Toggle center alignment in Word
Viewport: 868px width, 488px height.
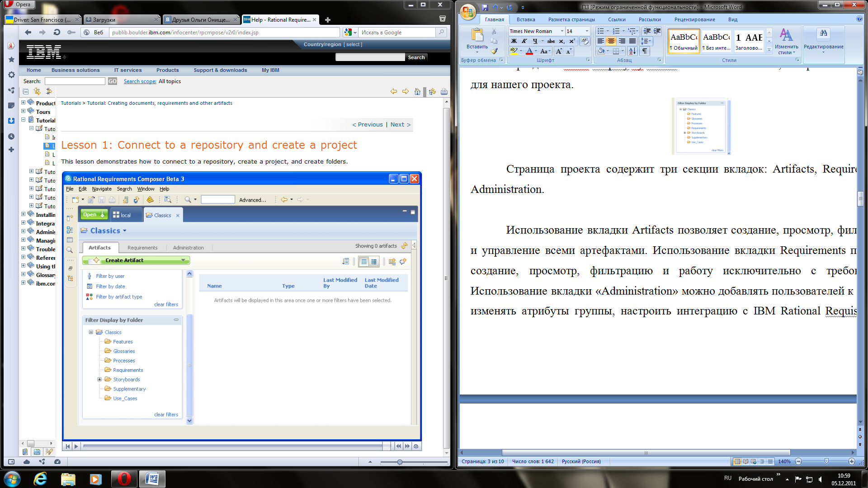coord(611,41)
